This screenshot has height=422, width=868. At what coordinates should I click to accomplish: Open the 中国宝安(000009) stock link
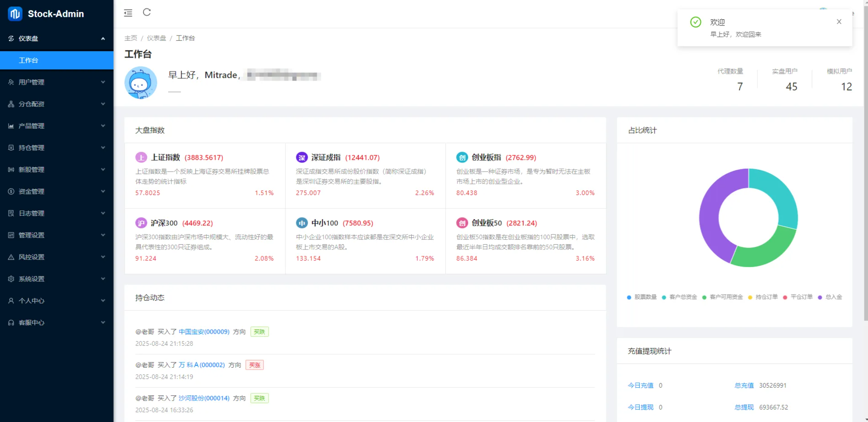click(x=204, y=332)
